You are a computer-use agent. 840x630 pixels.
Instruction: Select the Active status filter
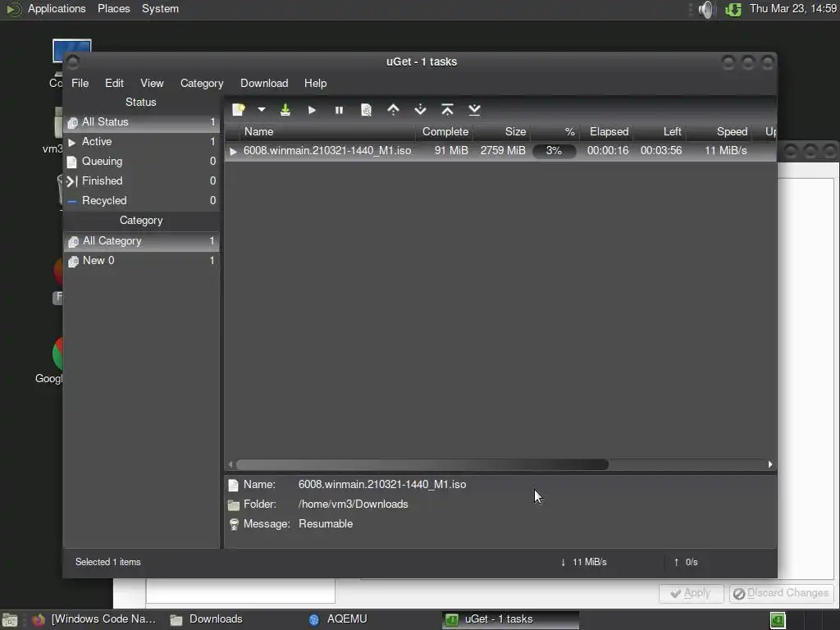click(141, 141)
